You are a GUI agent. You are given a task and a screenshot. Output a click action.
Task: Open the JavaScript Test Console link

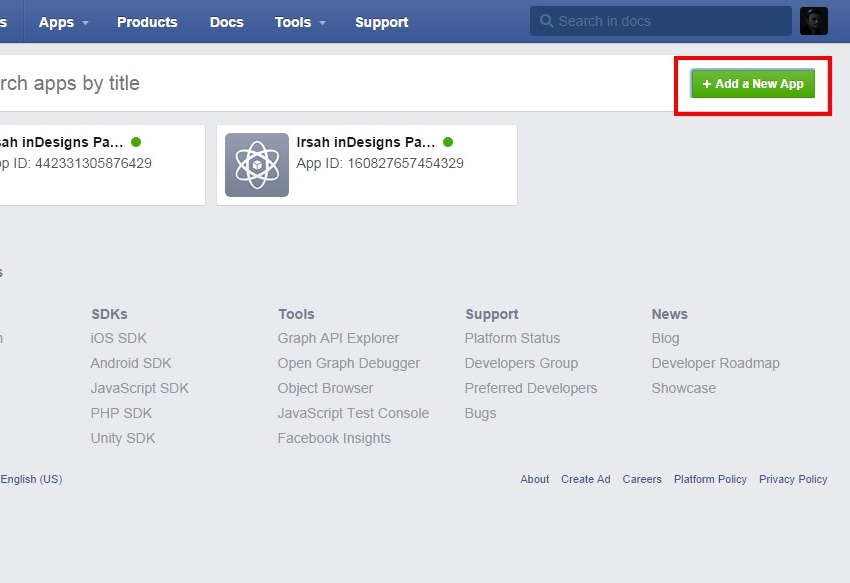(353, 413)
